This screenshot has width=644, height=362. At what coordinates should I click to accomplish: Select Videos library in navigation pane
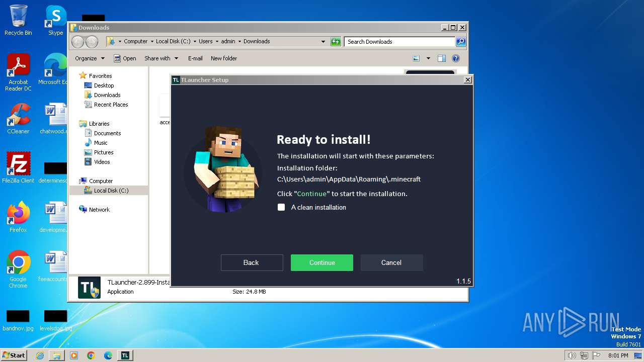click(x=102, y=162)
